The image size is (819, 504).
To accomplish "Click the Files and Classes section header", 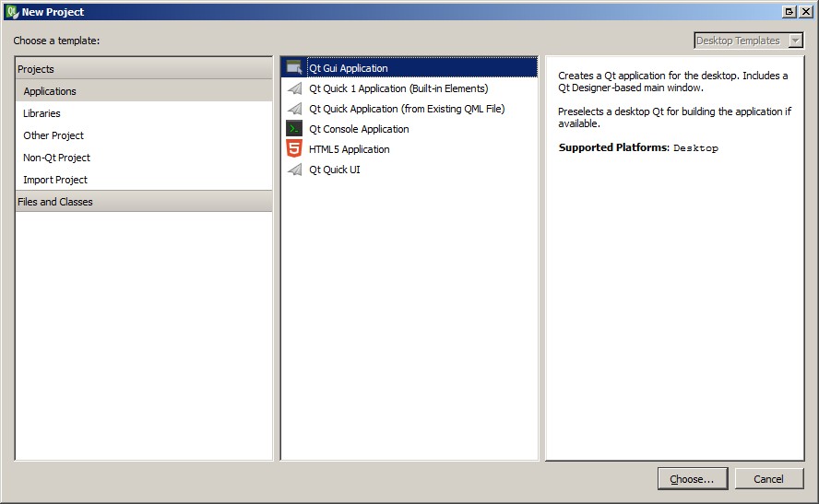I will pos(144,202).
